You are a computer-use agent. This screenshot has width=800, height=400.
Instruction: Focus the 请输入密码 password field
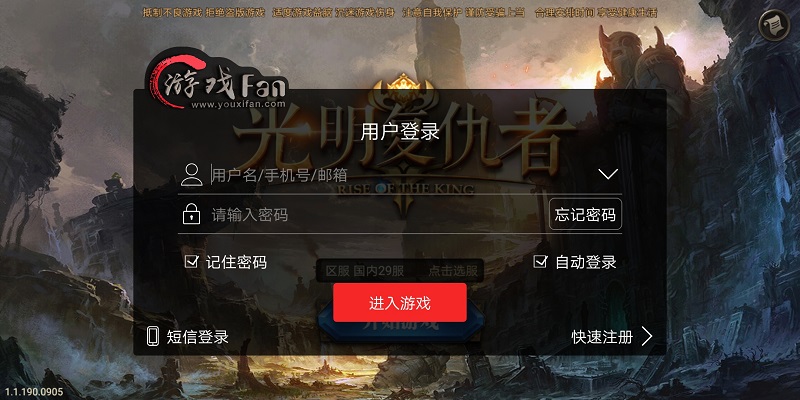[378, 215]
